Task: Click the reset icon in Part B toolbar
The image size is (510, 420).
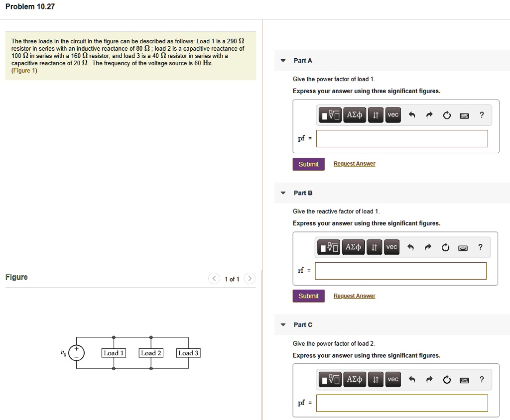Action: [445, 247]
